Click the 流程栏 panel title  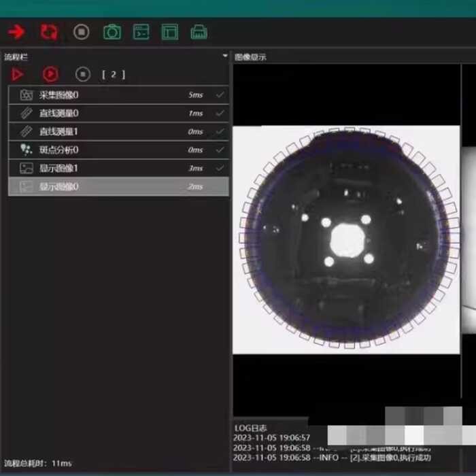point(16,56)
